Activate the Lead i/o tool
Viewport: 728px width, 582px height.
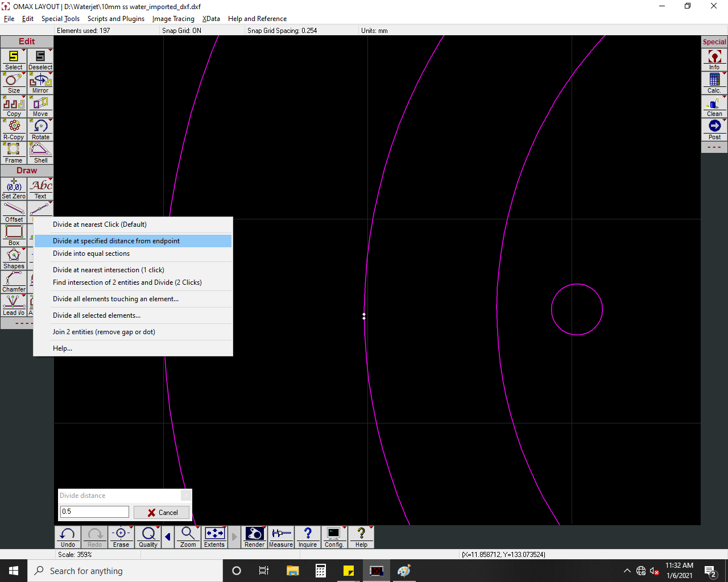pos(14,305)
